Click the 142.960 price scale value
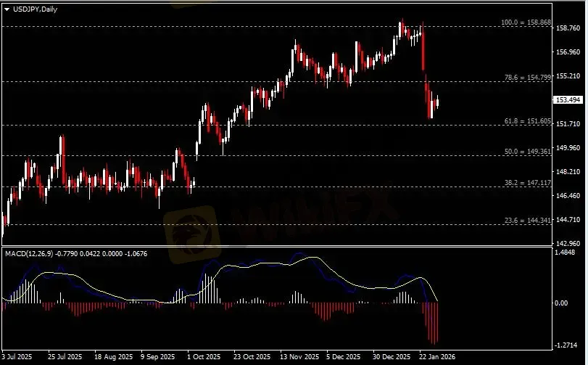Image resolution: width=588 pixels, height=365 pixels. pyautogui.click(x=568, y=244)
